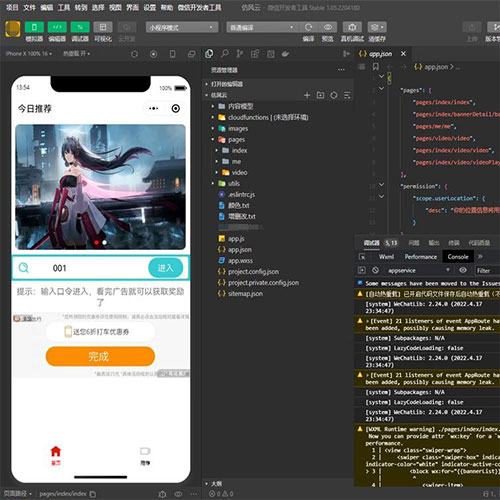Select the white swiper indicator dot
The width and height of the screenshot is (500, 500).
point(105,242)
